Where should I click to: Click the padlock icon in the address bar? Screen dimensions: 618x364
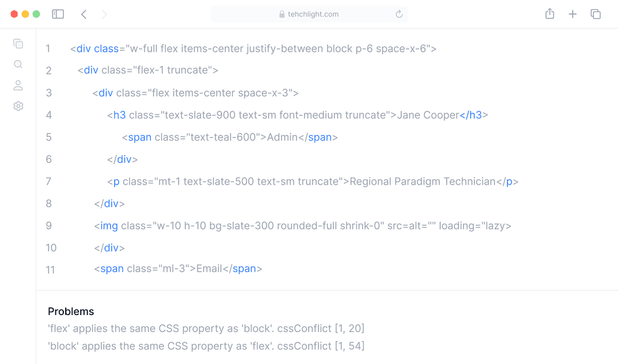point(282,14)
